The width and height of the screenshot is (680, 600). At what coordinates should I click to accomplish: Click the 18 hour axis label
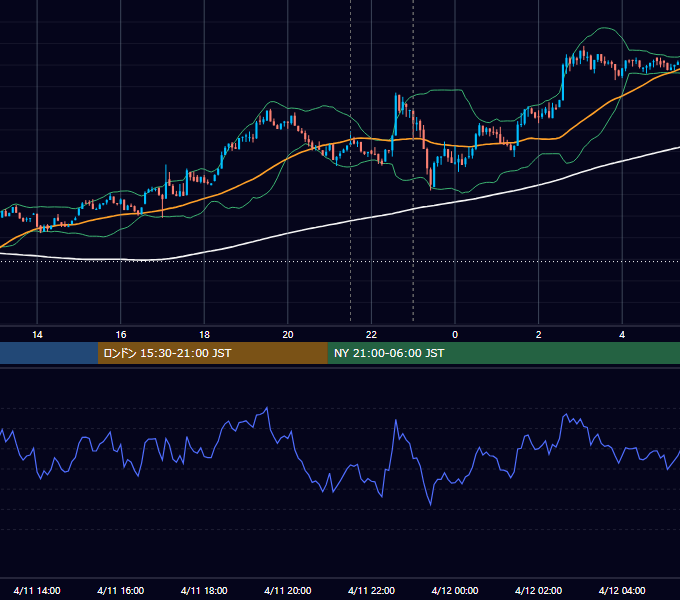coord(204,335)
